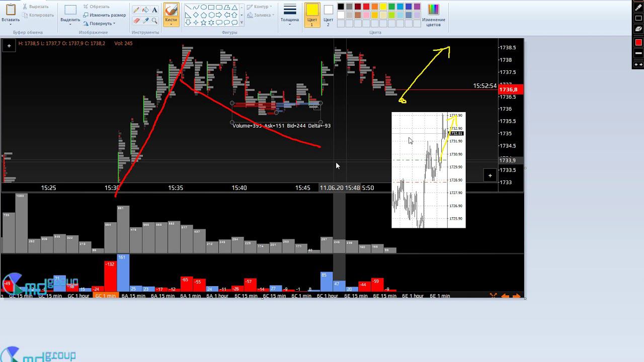This screenshot has width=644, height=362.
Task: Click the Копировать copy button
Action: click(x=38, y=15)
